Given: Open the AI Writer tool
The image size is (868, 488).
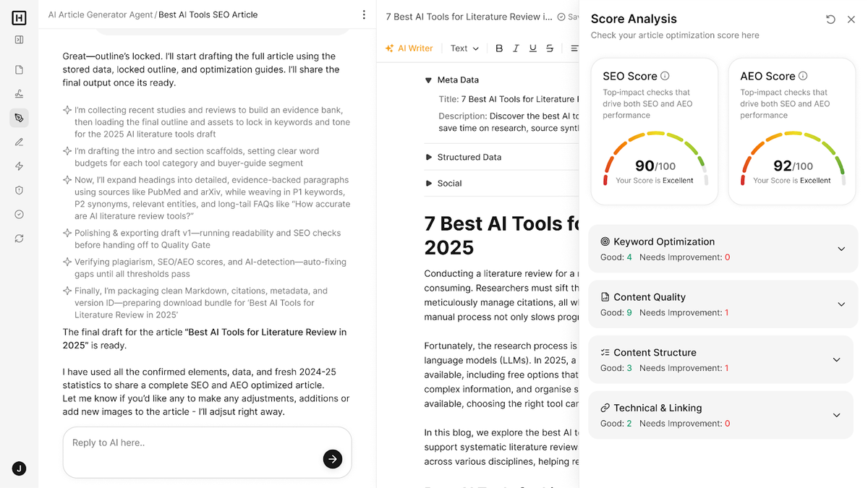Looking at the screenshot, I should pyautogui.click(x=409, y=48).
